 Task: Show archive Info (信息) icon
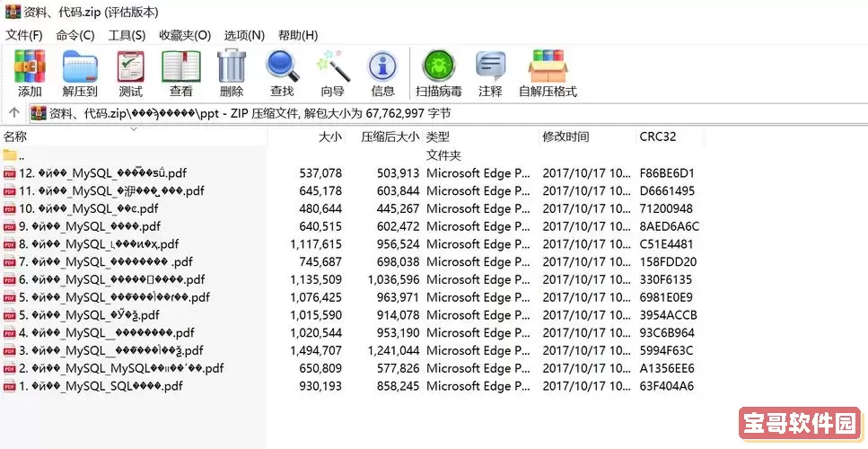[x=382, y=73]
